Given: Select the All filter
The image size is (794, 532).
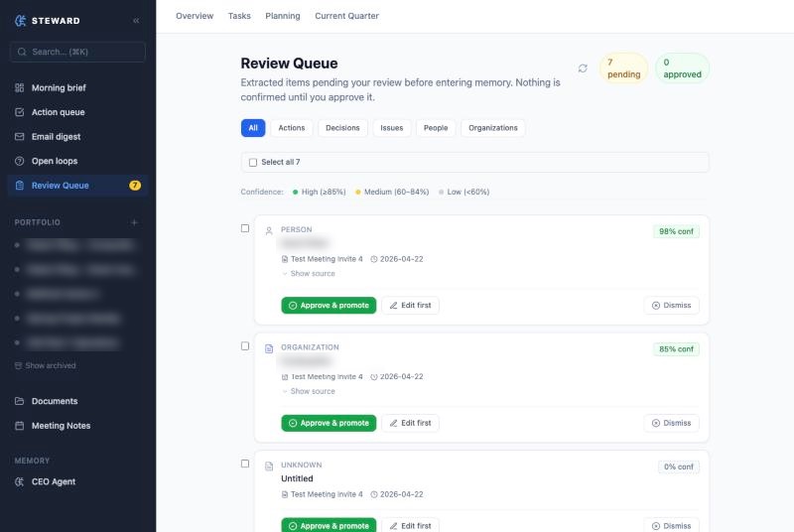Looking at the screenshot, I should coord(253,128).
